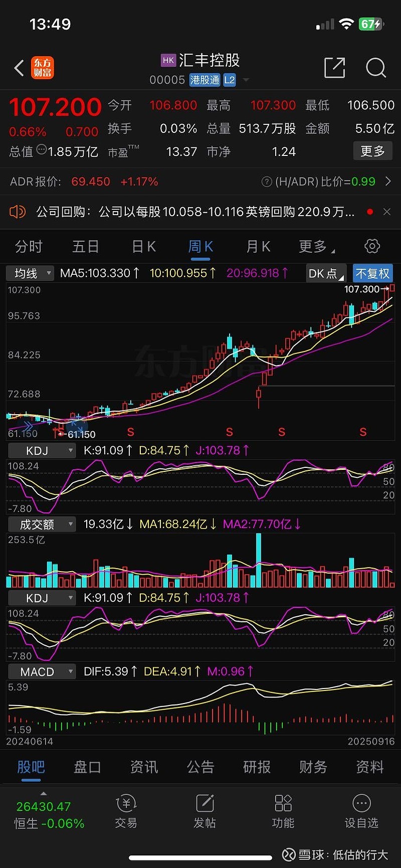Switch to 五日 chart tab
This screenshot has height=868, width=401.
tap(86, 246)
